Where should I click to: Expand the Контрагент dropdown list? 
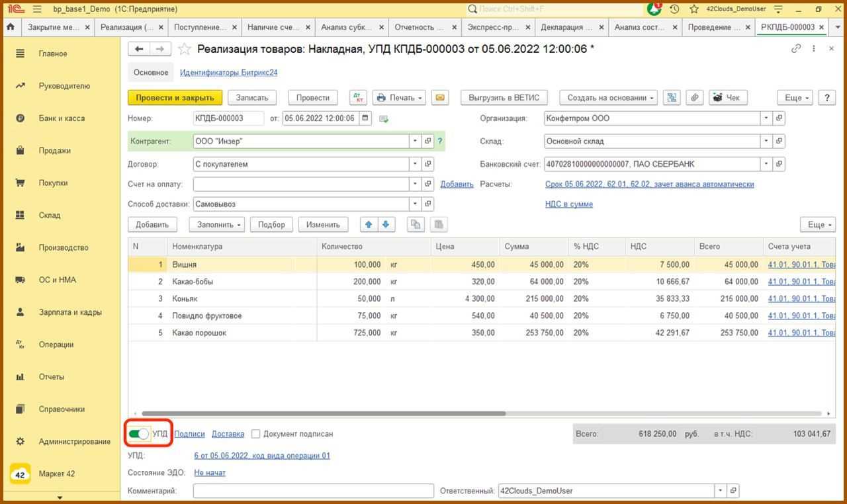415,141
